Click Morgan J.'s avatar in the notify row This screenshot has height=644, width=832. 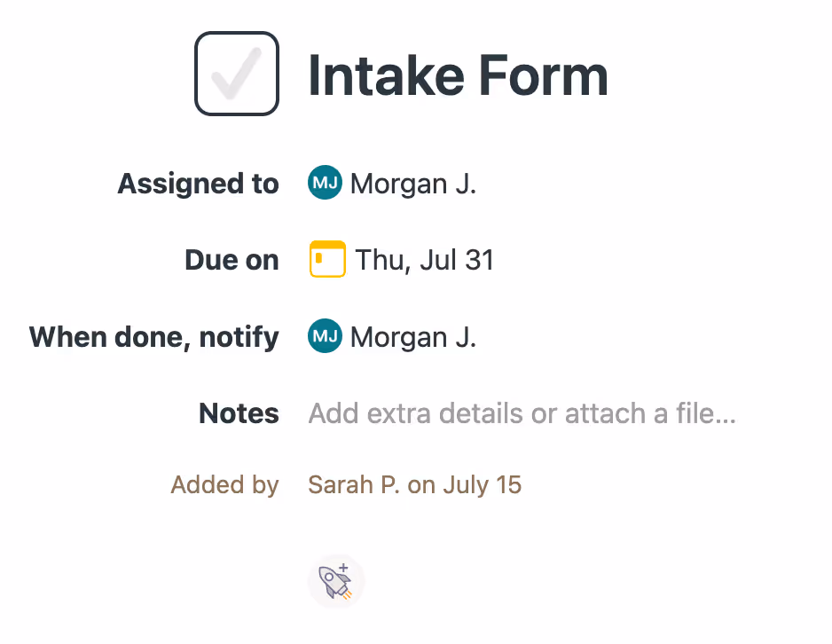click(x=324, y=337)
